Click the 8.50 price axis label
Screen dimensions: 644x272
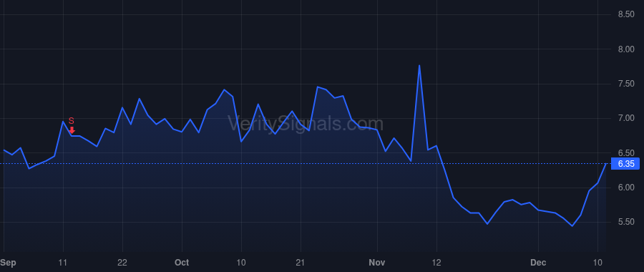tap(626, 14)
